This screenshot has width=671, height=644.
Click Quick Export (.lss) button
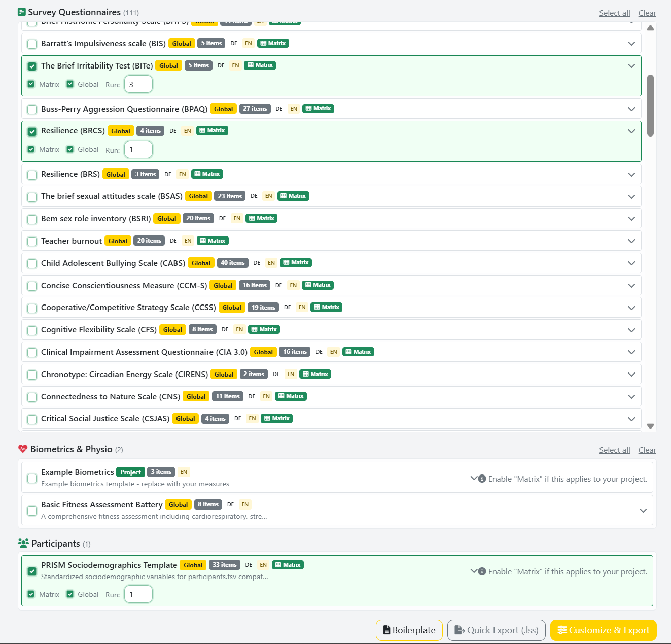tap(497, 630)
